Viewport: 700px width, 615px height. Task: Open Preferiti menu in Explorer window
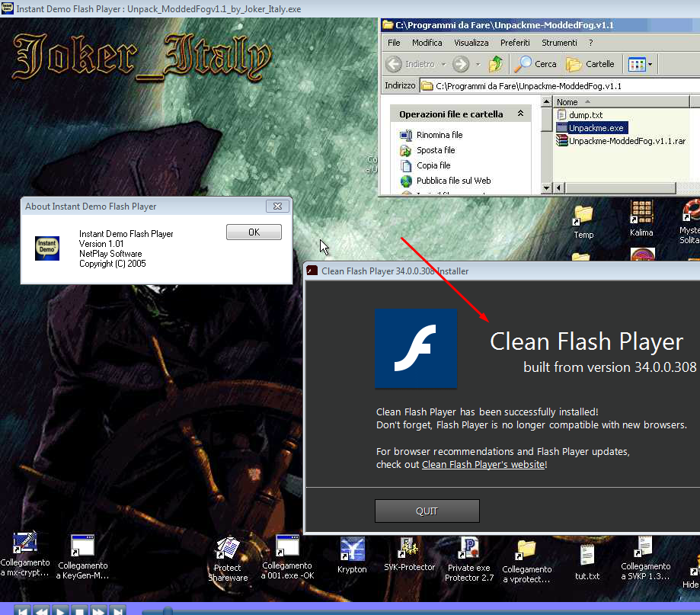click(515, 43)
